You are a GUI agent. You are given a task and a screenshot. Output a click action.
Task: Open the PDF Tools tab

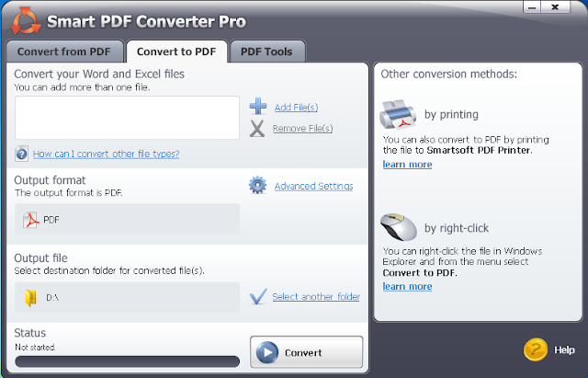[x=267, y=52]
